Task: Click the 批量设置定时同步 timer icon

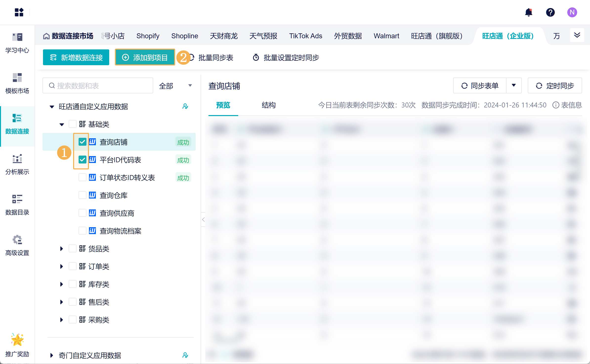Action: coord(256,58)
